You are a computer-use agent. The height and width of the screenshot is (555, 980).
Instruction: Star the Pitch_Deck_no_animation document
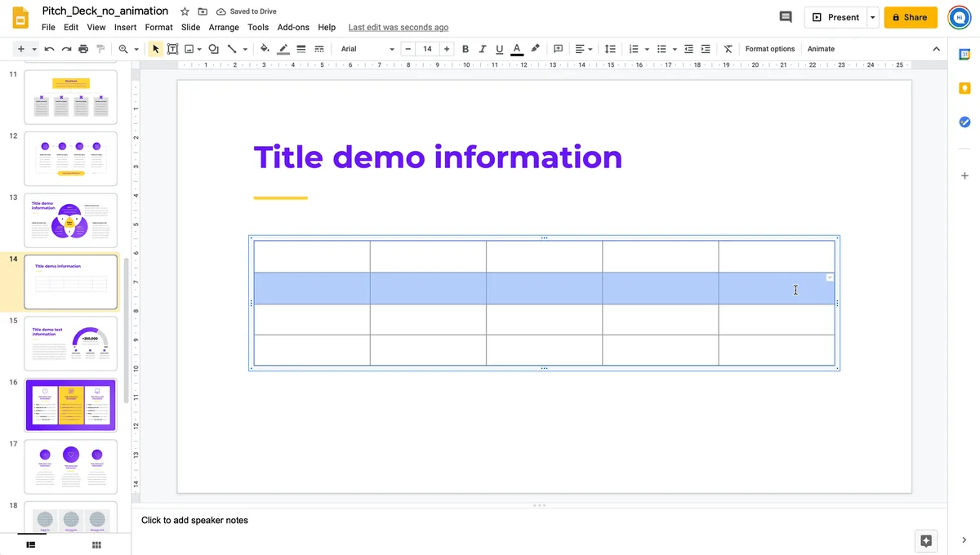pos(185,11)
